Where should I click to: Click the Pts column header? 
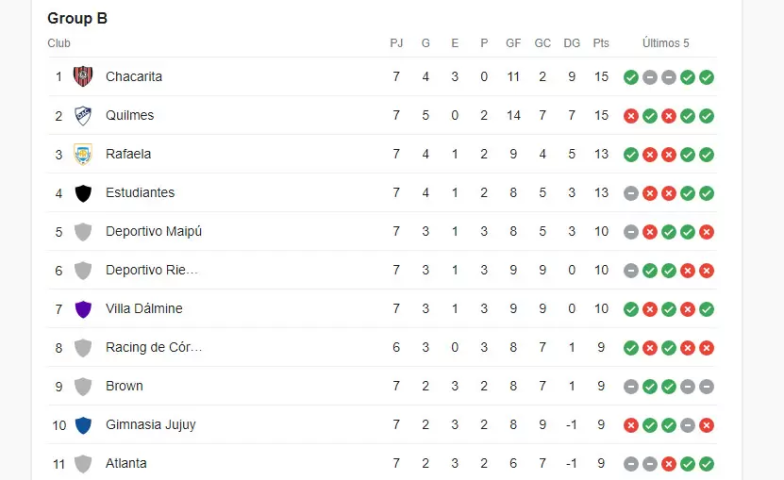[x=601, y=43]
